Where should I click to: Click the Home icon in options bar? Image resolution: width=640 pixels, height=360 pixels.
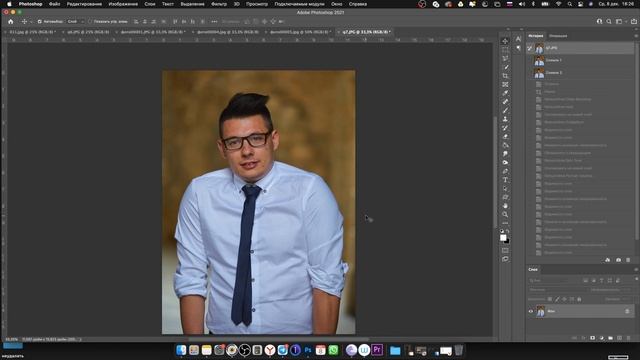[x=11, y=21]
